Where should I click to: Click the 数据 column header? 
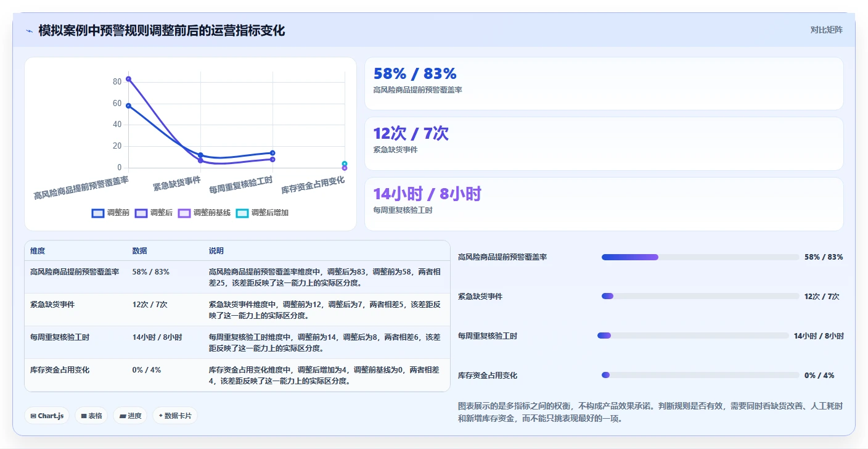coord(140,251)
